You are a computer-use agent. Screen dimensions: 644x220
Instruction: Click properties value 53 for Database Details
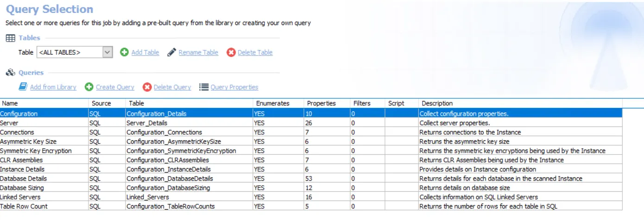click(x=309, y=178)
